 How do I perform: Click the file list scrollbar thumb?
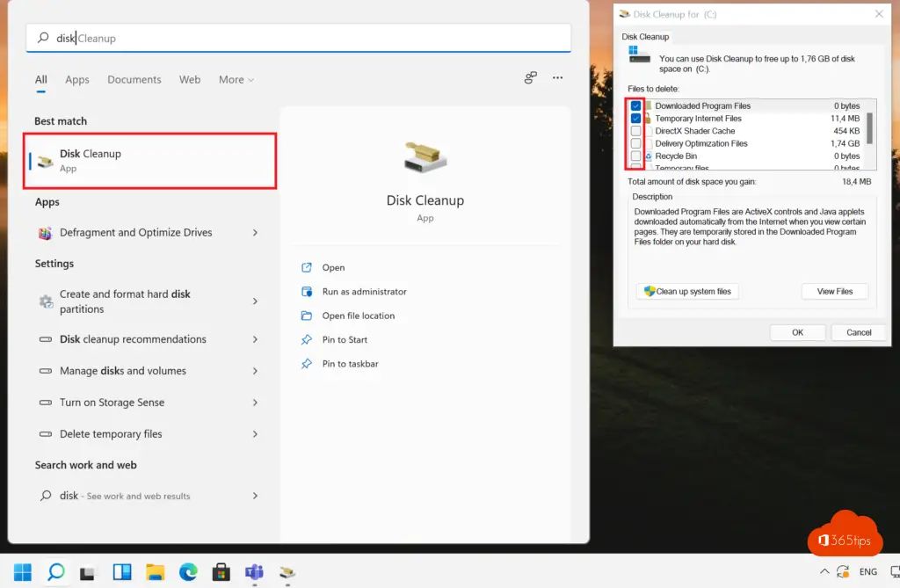870,127
